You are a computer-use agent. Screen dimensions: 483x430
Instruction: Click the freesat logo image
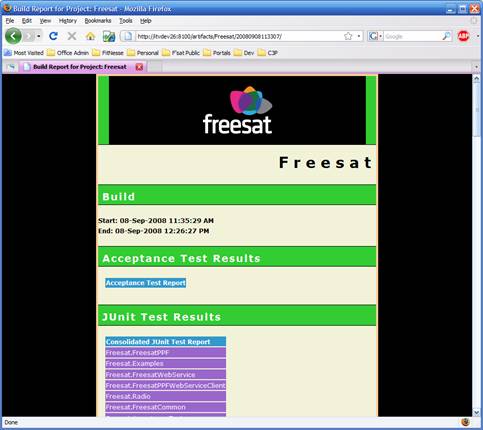click(237, 110)
